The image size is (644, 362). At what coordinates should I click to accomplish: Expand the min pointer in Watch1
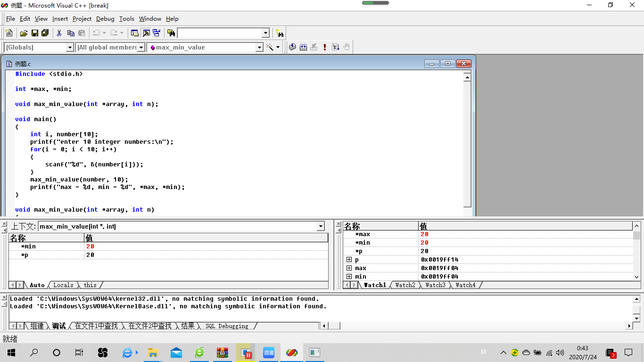(x=349, y=277)
